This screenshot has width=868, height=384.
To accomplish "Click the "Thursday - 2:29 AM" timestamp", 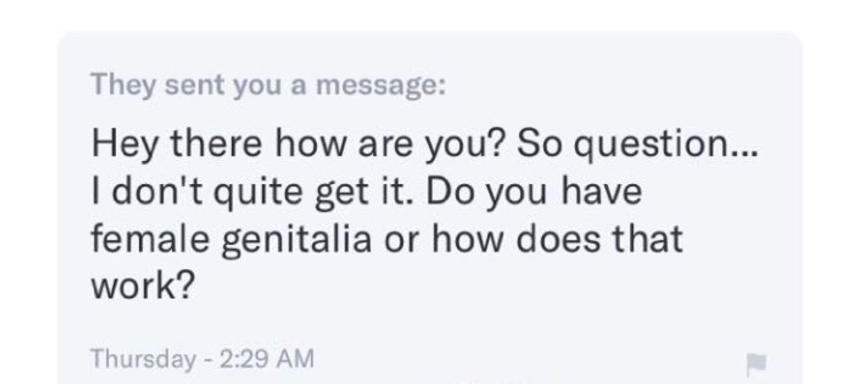I will point(203,358).
